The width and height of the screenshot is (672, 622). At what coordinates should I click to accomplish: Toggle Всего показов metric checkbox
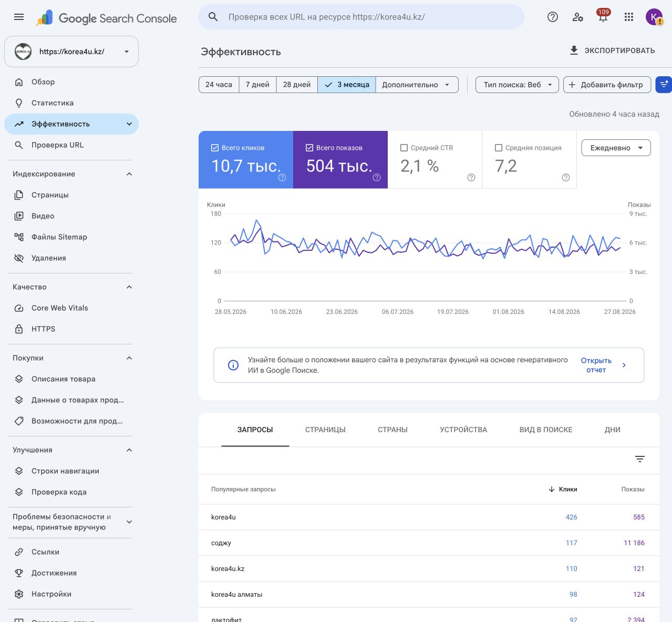(309, 148)
